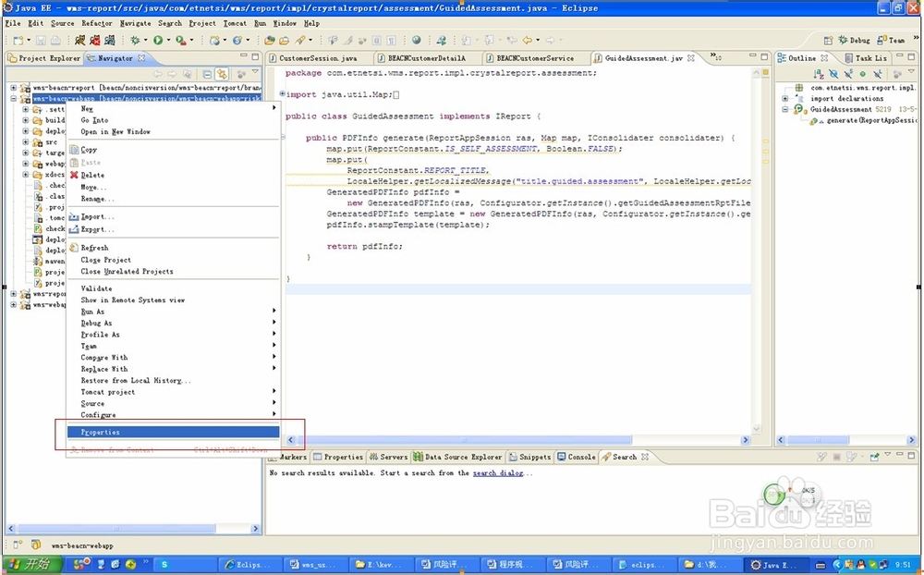Click the Open Type folder icon in toolbar
The width and height of the screenshot is (924, 575).
(x=269, y=40)
